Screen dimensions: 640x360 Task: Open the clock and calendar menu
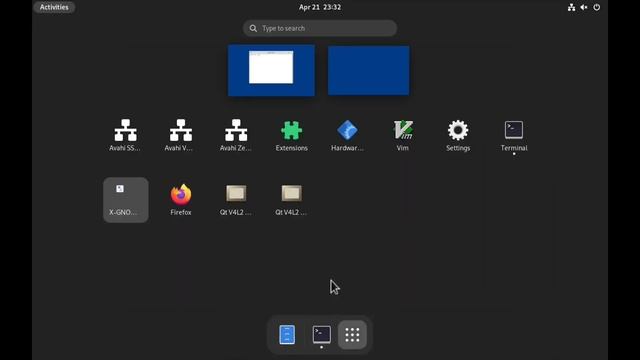pyautogui.click(x=320, y=7)
